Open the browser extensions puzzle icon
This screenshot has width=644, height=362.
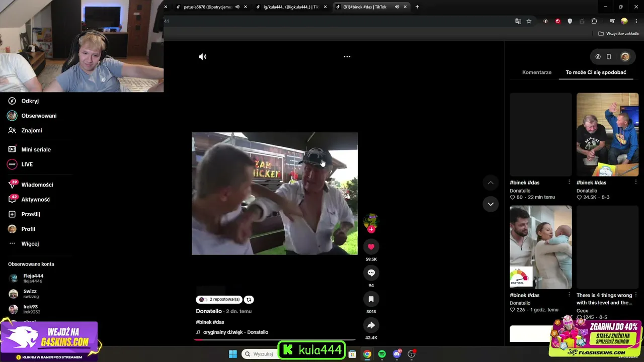click(x=594, y=21)
